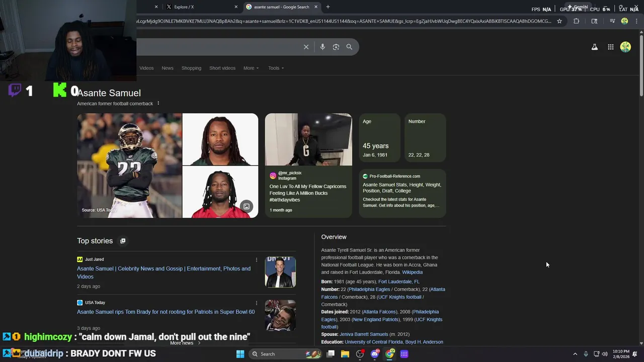Open Google account avatar on the page
Image resolution: width=644 pixels, height=362 pixels.
click(626, 47)
